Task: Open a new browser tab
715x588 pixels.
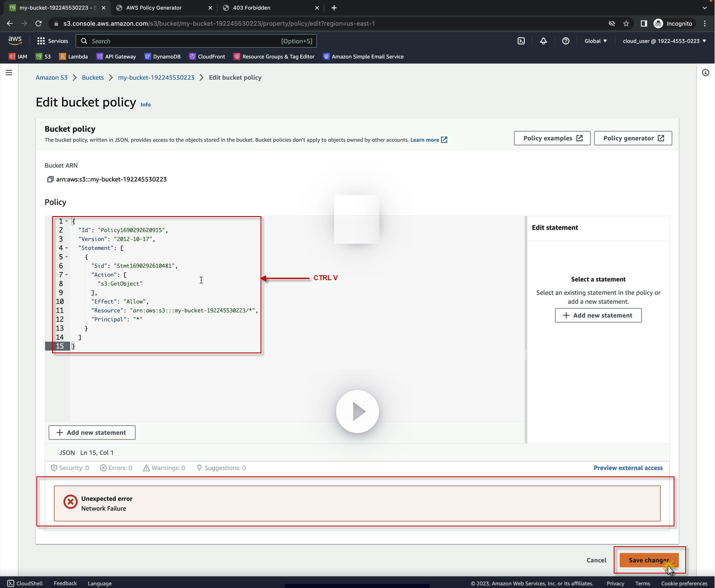Action: [334, 8]
